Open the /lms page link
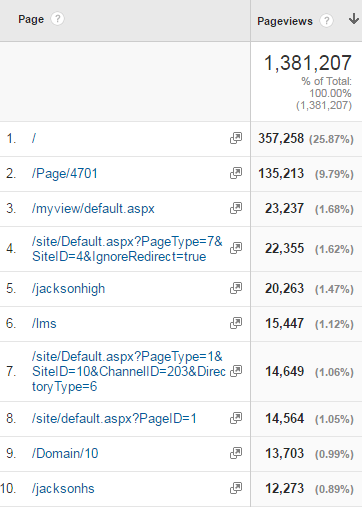362x511 pixels. click(x=44, y=323)
